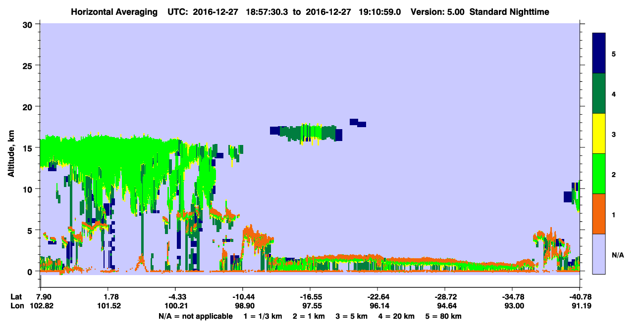
Task: Click latitude value '-34.78'
Action: (512, 296)
